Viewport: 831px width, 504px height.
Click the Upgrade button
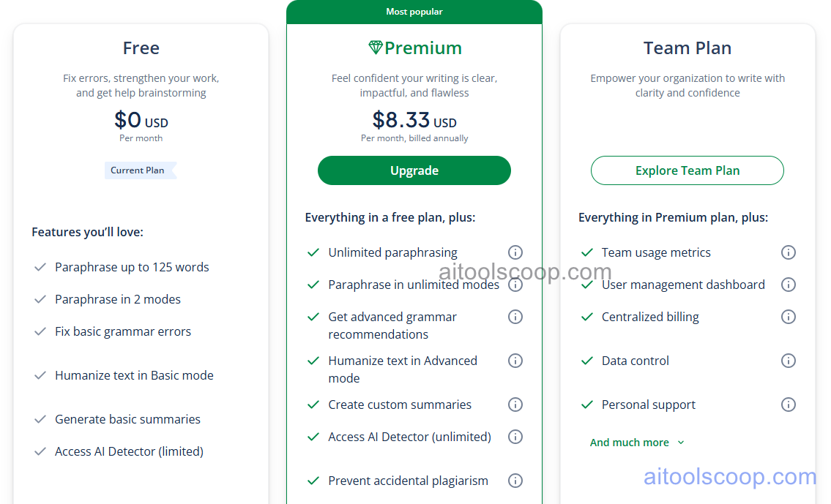[x=414, y=170]
